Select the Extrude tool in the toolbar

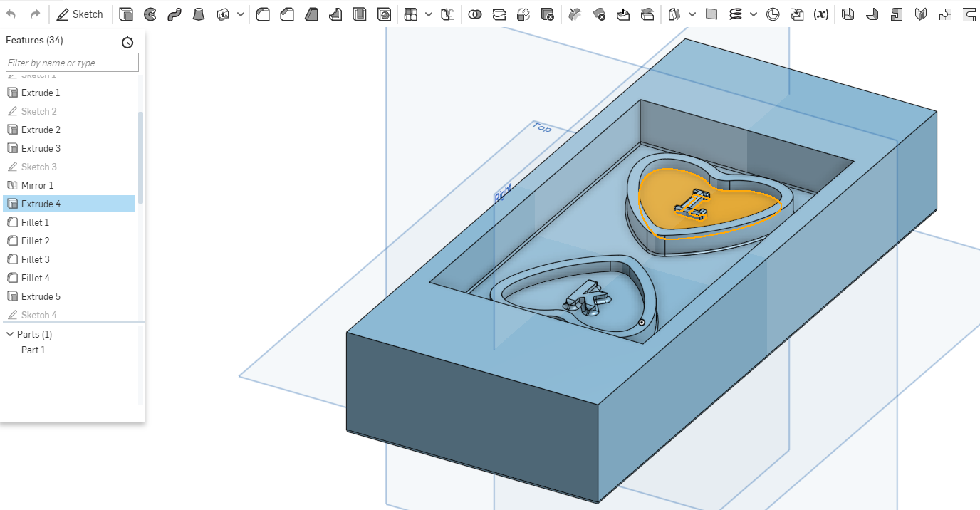pos(126,14)
